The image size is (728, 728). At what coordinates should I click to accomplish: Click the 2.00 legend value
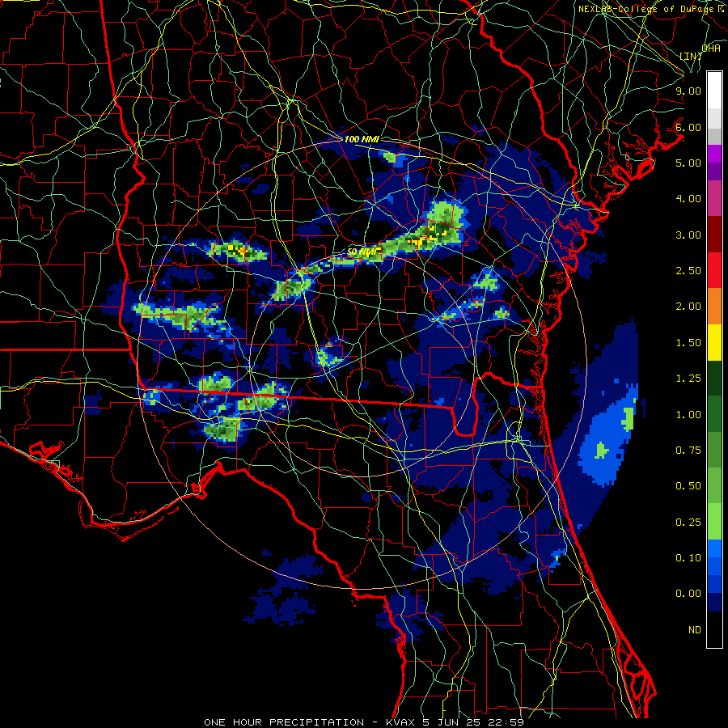coord(688,307)
